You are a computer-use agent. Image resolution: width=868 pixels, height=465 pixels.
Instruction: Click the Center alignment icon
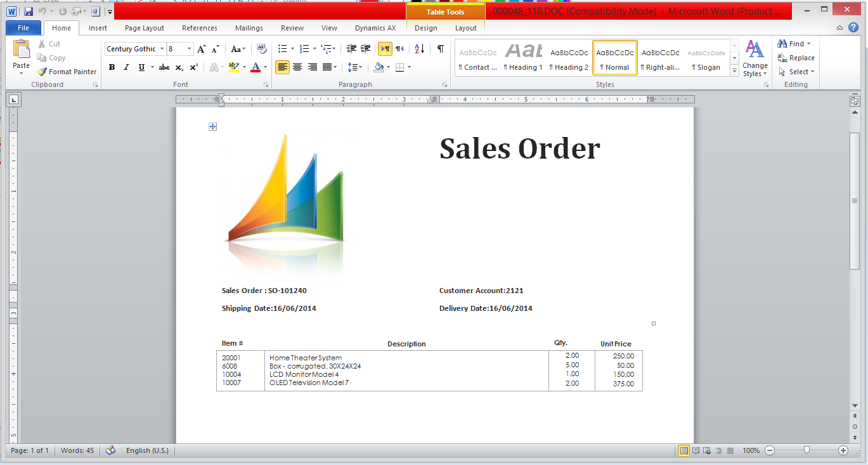coord(297,67)
